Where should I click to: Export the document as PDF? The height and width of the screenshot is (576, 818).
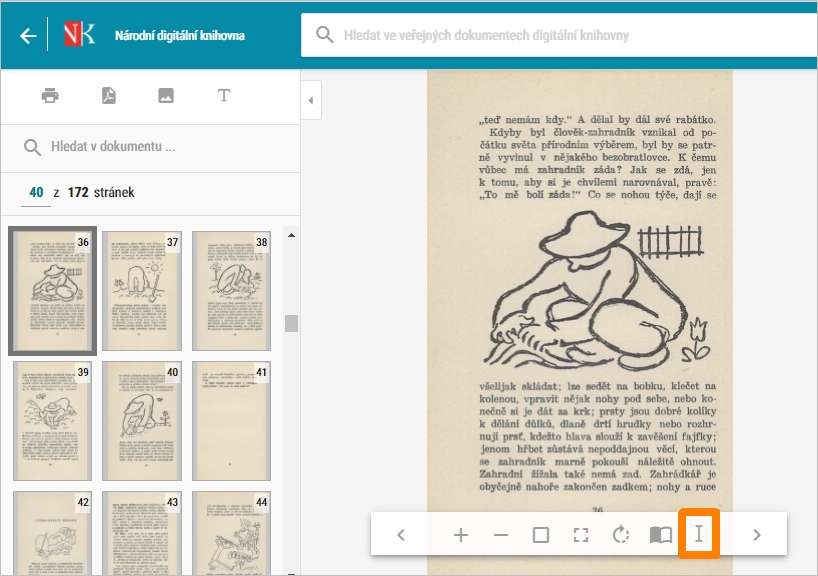[x=109, y=95]
